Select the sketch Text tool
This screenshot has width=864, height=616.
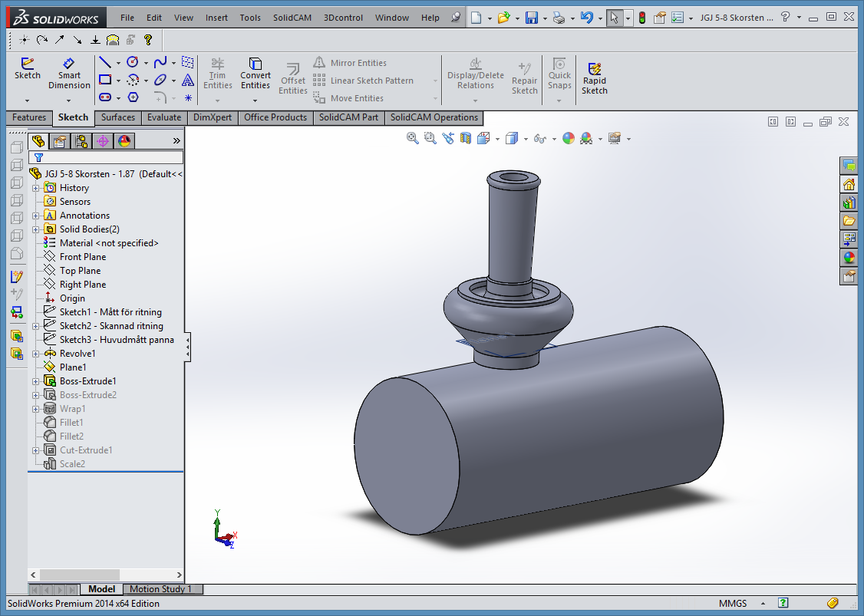[x=188, y=80]
